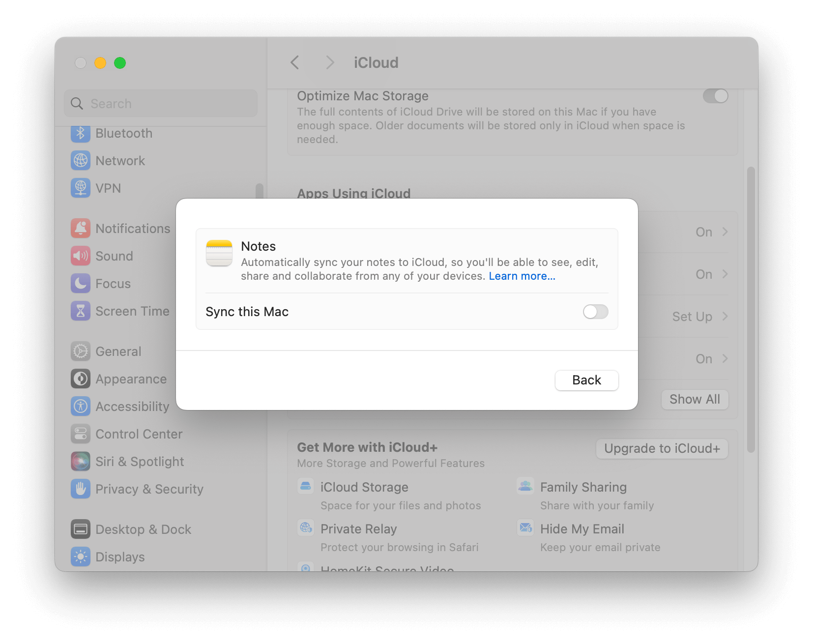Screen dimensions: 813x644
Task: Click the Siri & Spotlight icon
Action: coord(81,462)
